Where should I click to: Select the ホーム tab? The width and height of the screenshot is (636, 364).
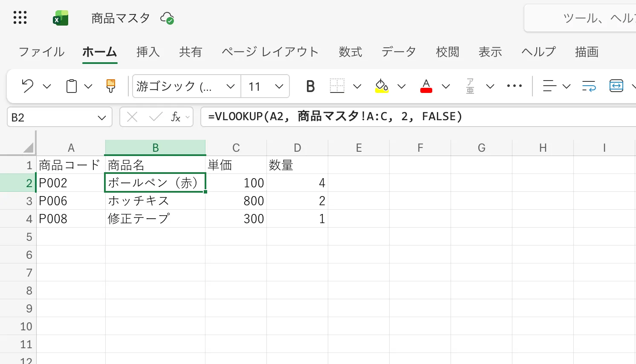(100, 52)
